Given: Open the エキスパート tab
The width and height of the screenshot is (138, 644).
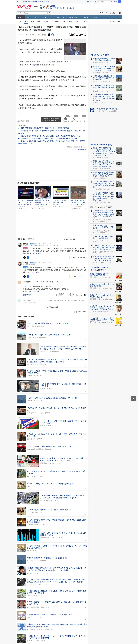Looking at the screenshot, I should click(48, 17).
